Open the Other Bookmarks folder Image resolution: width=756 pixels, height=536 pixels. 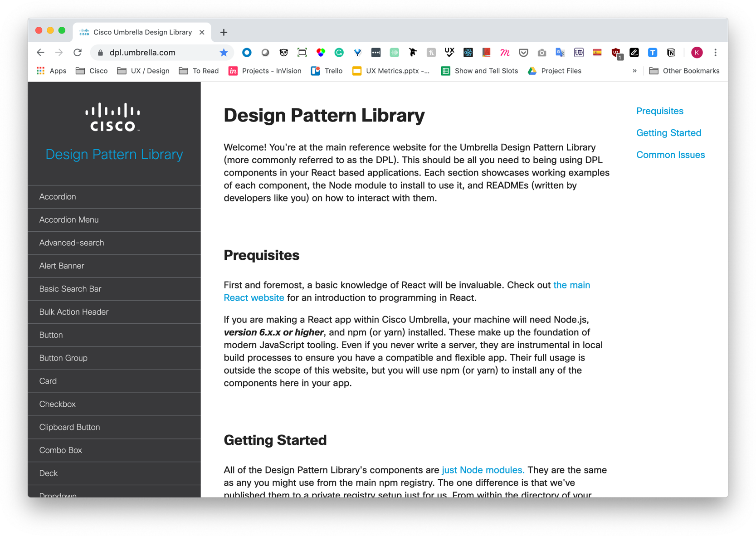[x=684, y=71]
